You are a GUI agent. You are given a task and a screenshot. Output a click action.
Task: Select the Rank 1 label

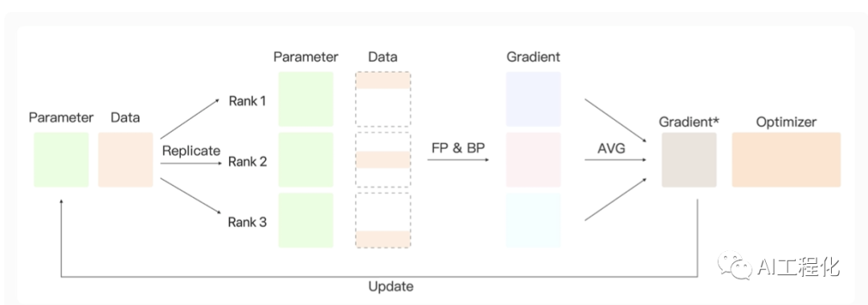click(248, 101)
